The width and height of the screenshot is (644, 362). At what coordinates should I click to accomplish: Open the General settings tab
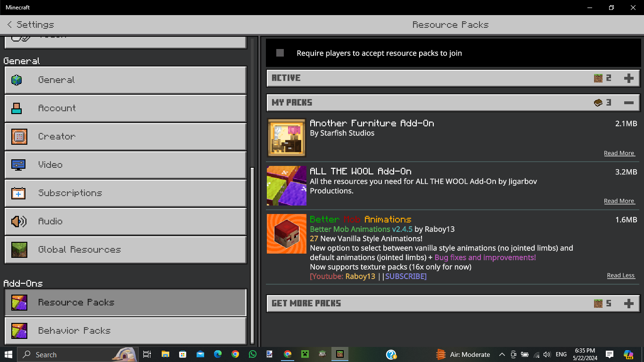[125, 80]
